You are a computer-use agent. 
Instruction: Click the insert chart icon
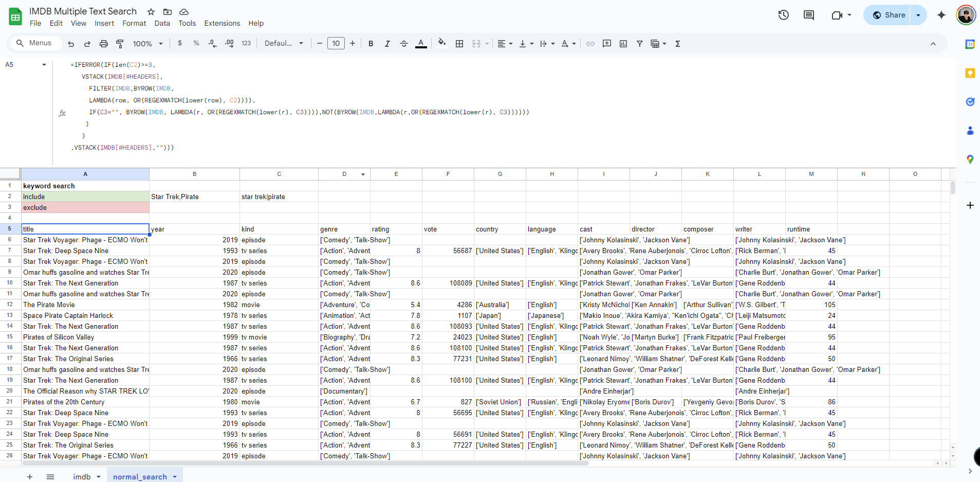[x=623, y=44]
